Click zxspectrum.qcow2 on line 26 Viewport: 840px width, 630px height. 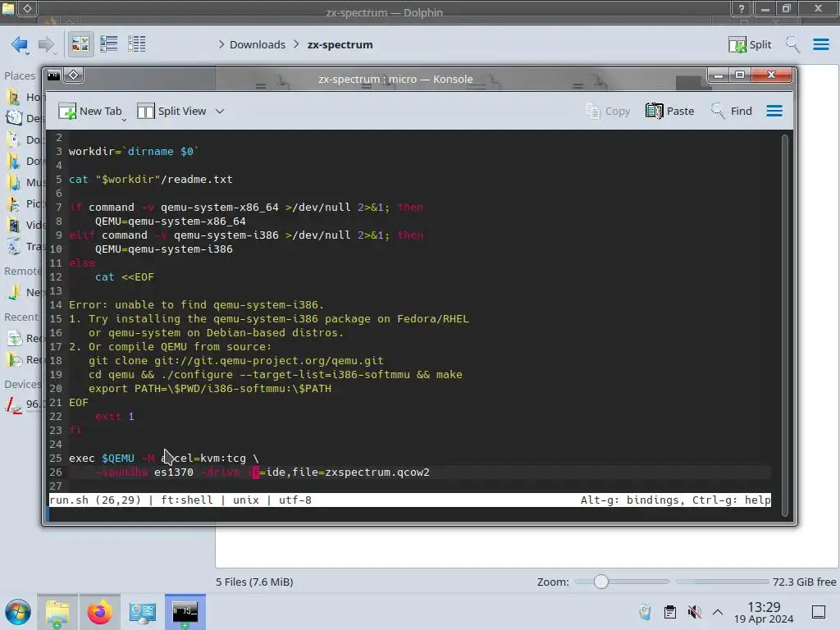pyautogui.click(x=377, y=472)
